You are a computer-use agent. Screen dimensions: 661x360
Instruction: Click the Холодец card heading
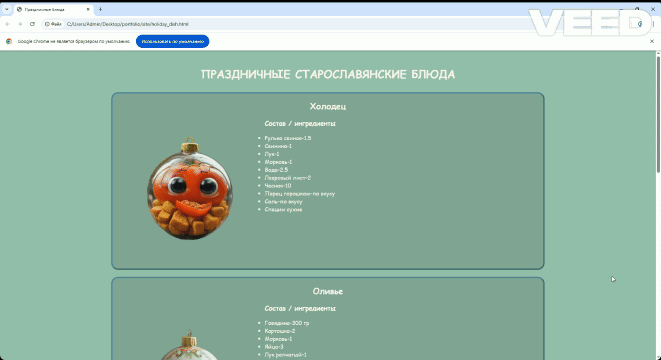tap(328, 107)
